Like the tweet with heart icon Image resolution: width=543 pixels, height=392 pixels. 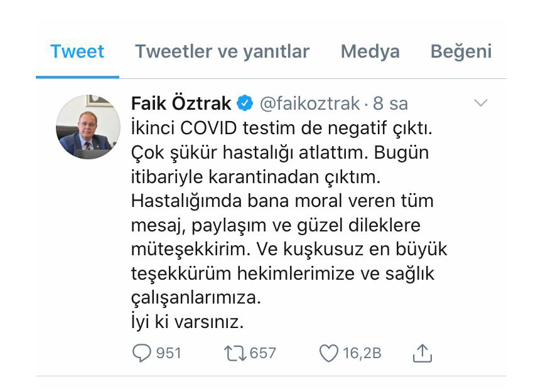pos(328,354)
